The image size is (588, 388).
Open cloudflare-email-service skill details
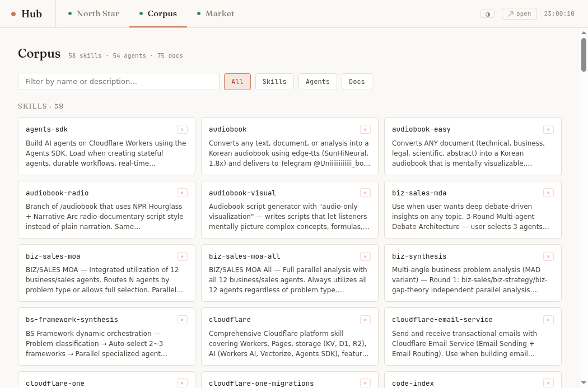(x=473, y=336)
